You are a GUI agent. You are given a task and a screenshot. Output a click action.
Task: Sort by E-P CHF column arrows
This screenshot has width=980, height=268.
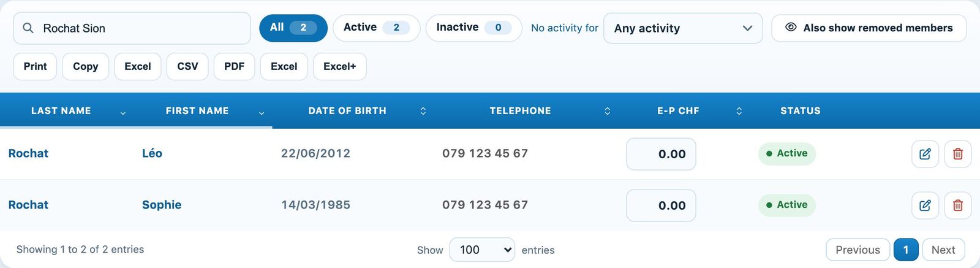[x=739, y=111]
